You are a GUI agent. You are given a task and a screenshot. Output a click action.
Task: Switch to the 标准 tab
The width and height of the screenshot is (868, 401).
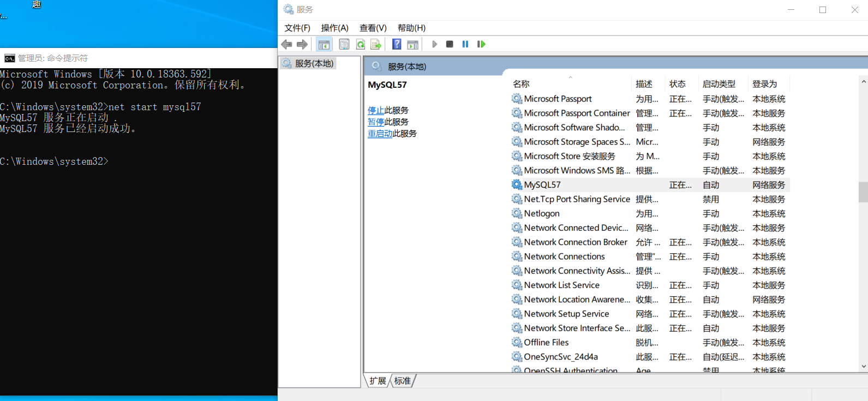tap(403, 381)
